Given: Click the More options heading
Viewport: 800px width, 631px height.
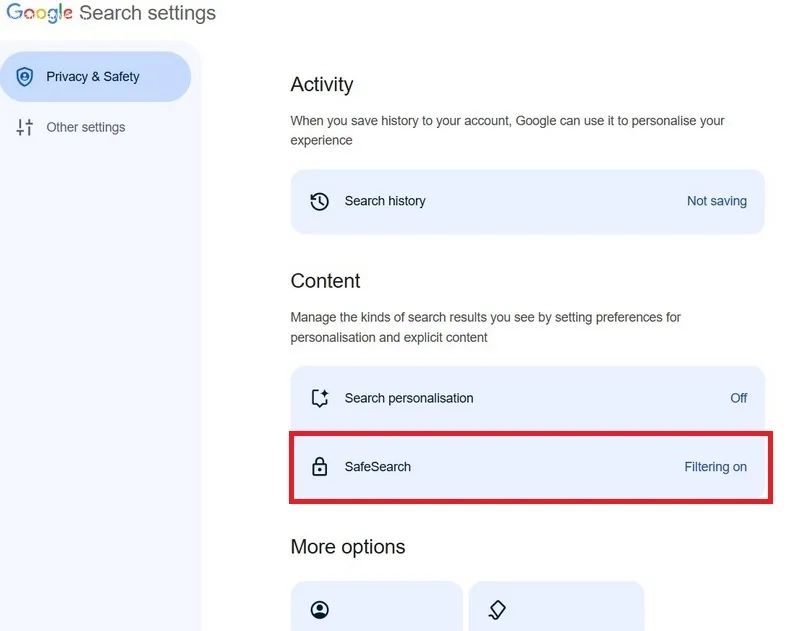Looking at the screenshot, I should tap(348, 547).
